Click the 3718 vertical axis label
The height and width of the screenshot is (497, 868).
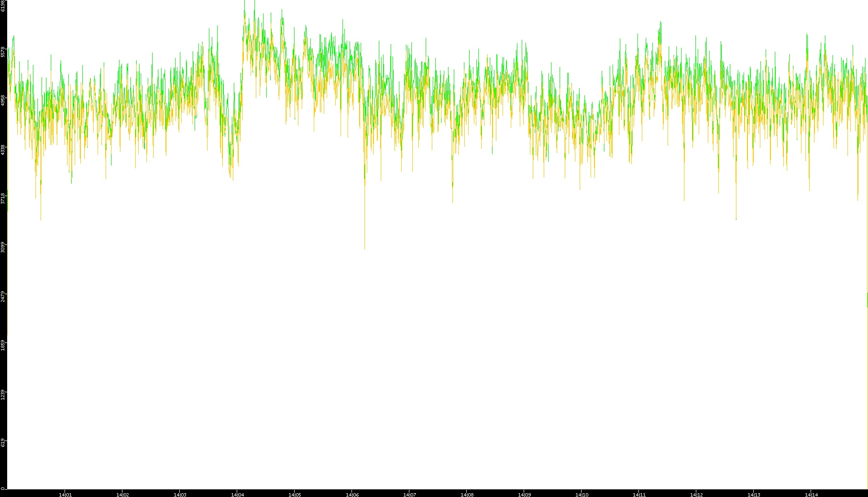tap(3, 199)
